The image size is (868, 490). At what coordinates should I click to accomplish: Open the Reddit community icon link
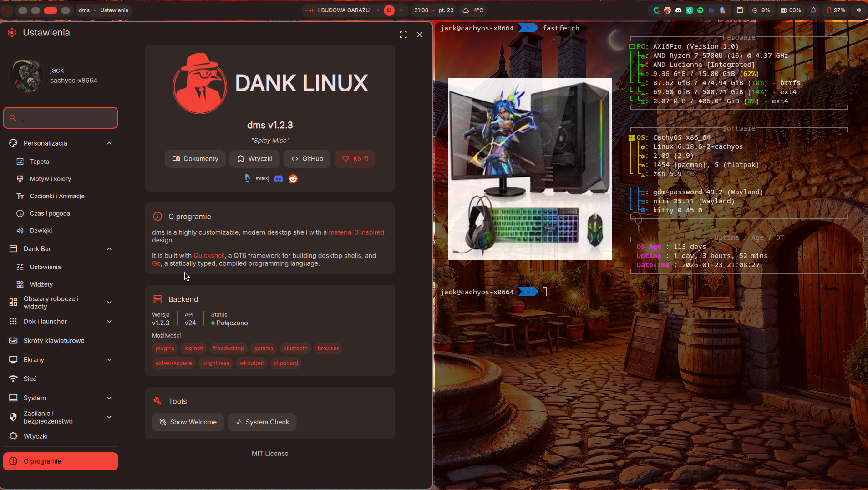[293, 179]
